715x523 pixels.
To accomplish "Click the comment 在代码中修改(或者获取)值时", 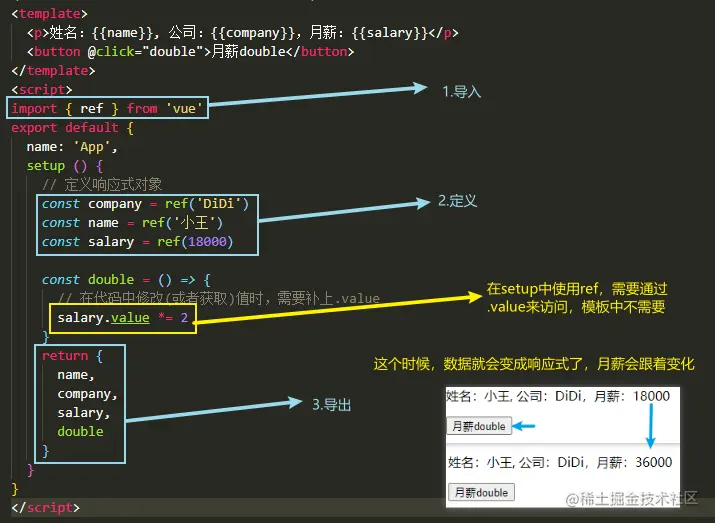I will click(x=219, y=298).
